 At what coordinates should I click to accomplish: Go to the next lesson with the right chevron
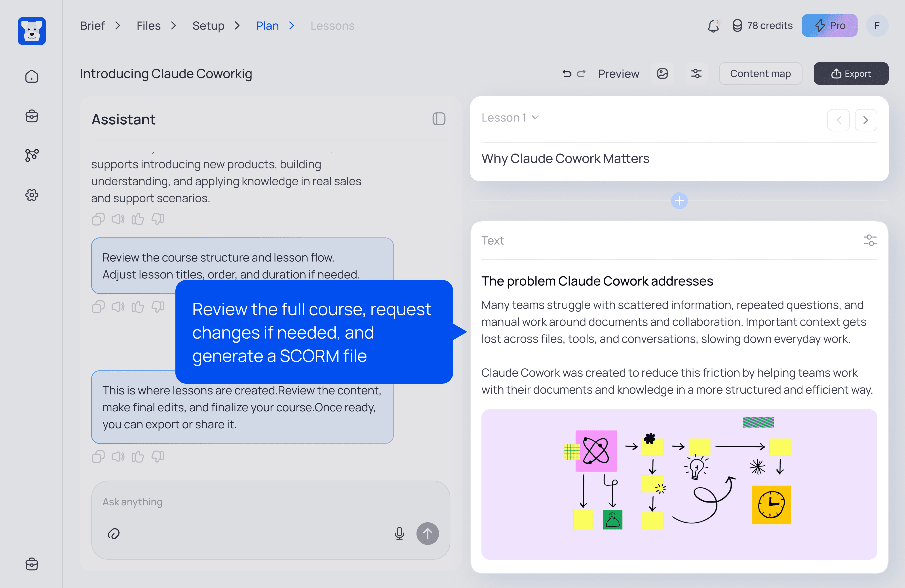point(865,120)
